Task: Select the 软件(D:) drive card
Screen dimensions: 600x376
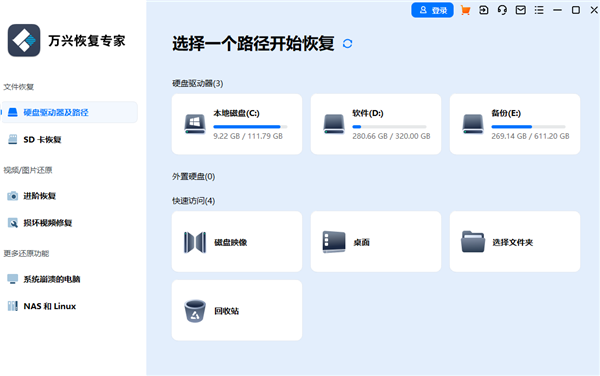Action: coord(376,124)
